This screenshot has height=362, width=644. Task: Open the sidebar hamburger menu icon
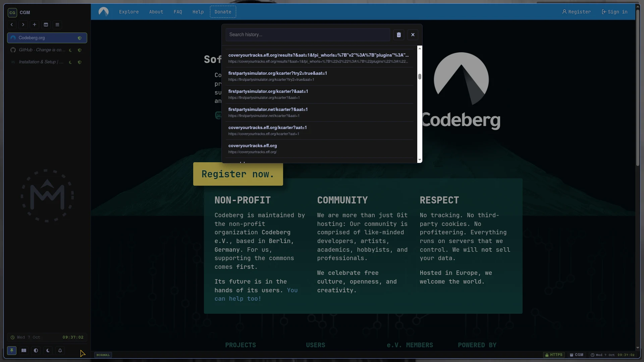pos(57,24)
